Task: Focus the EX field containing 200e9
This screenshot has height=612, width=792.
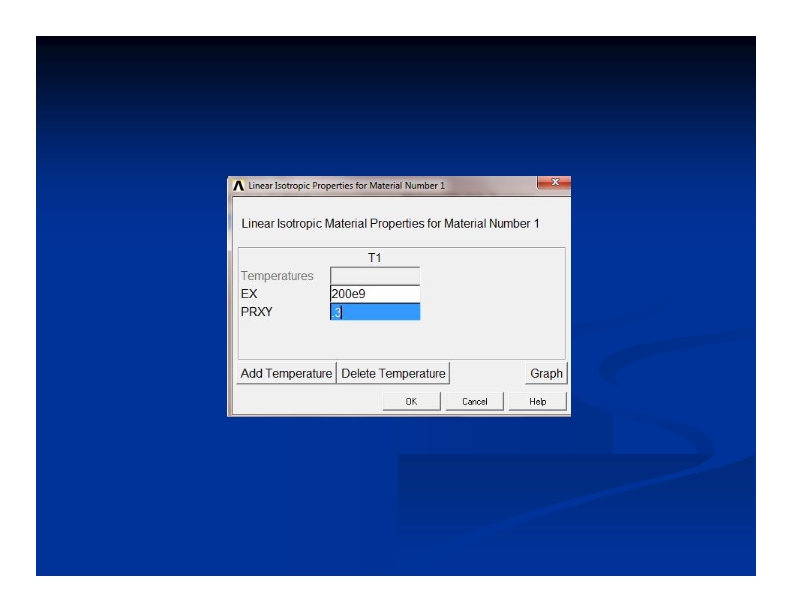Action: [x=375, y=294]
